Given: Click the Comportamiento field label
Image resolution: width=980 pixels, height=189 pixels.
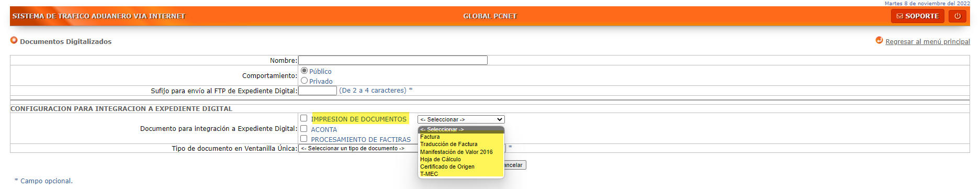Looking at the screenshot, I should 269,75.
